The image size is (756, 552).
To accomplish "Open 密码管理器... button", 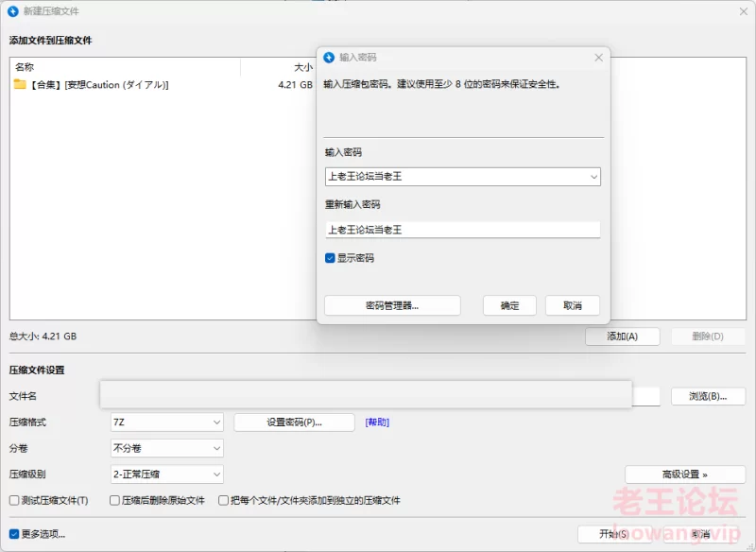I will (x=392, y=305).
